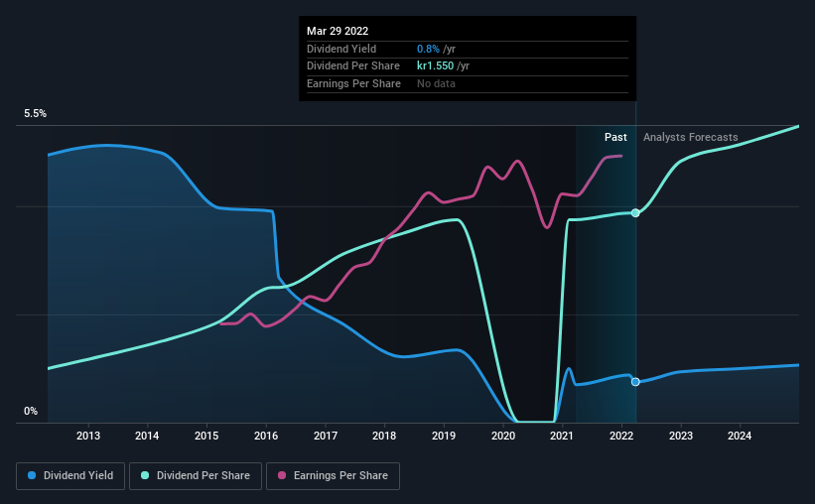The width and height of the screenshot is (815, 504).
Task: Click the teal Dividend Per Share legend dot
Action: click(145, 475)
